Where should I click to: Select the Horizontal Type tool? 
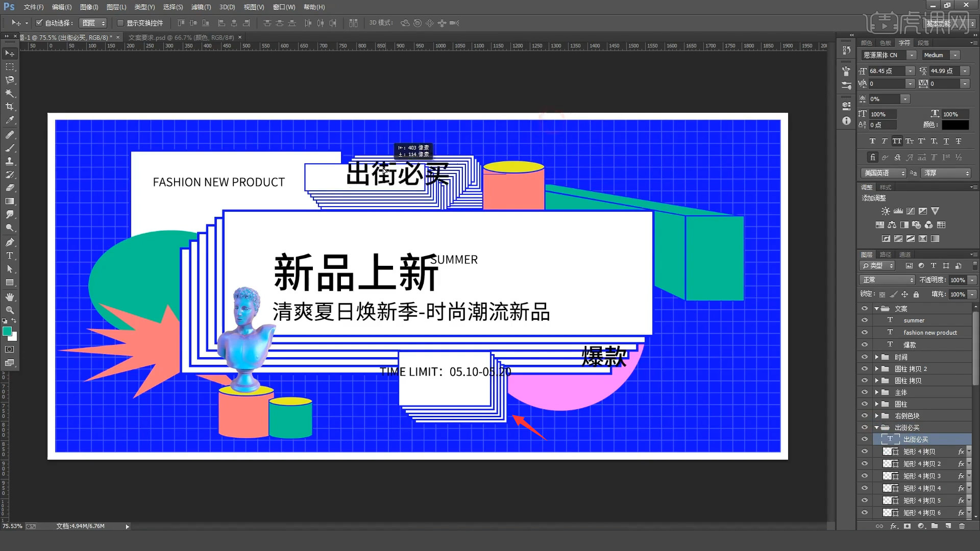tap(9, 256)
